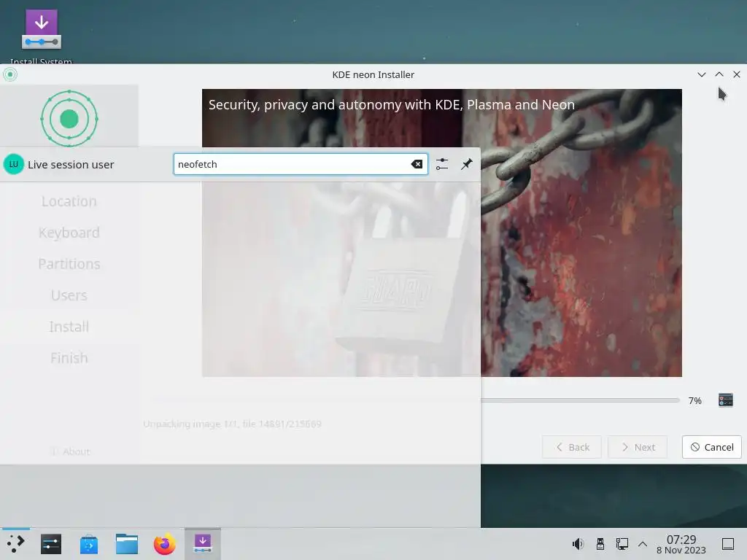Launch Firefox from the taskbar
Viewport: 747px width, 560px height.
point(164,544)
